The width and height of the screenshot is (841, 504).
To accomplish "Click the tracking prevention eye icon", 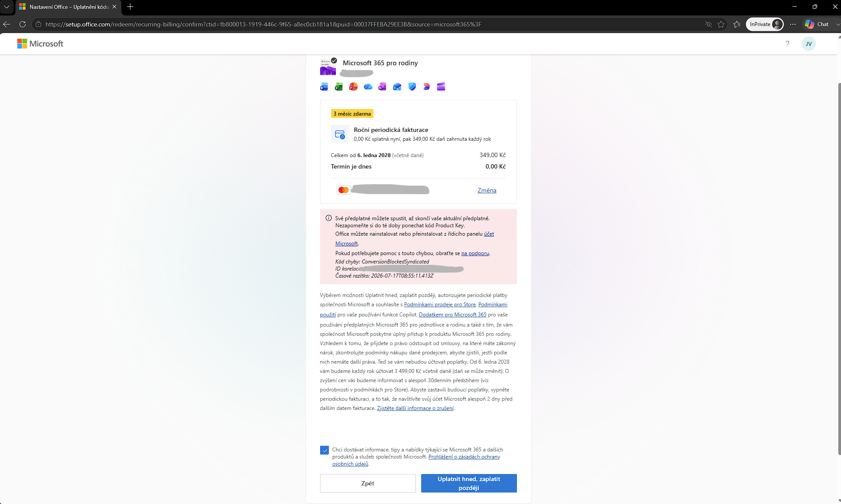I will 709,24.
